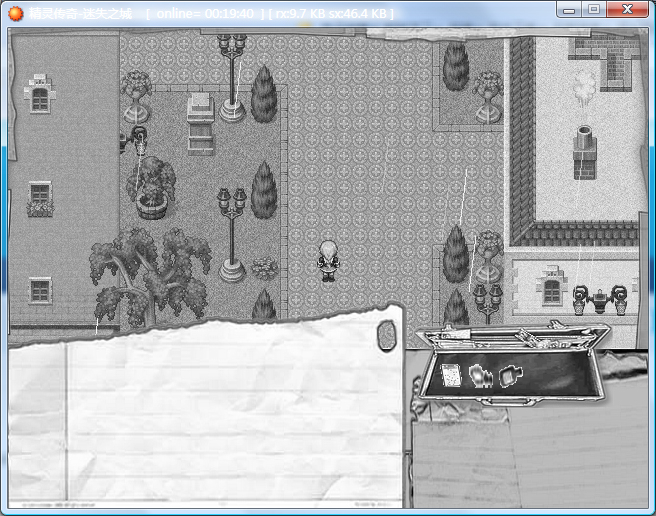Minimize the game window
This screenshot has height=516, width=656.
[569, 10]
